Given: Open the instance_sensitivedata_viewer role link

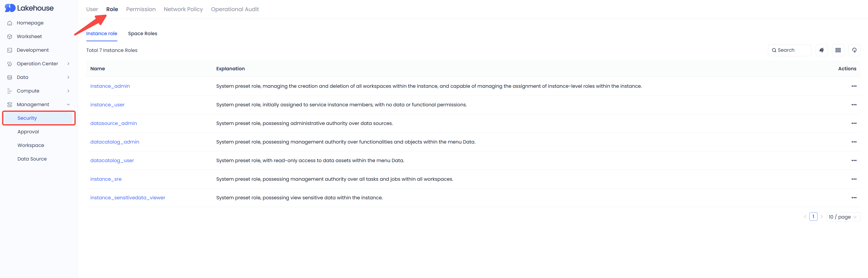Looking at the screenshot, I should [x=127, y=198].
